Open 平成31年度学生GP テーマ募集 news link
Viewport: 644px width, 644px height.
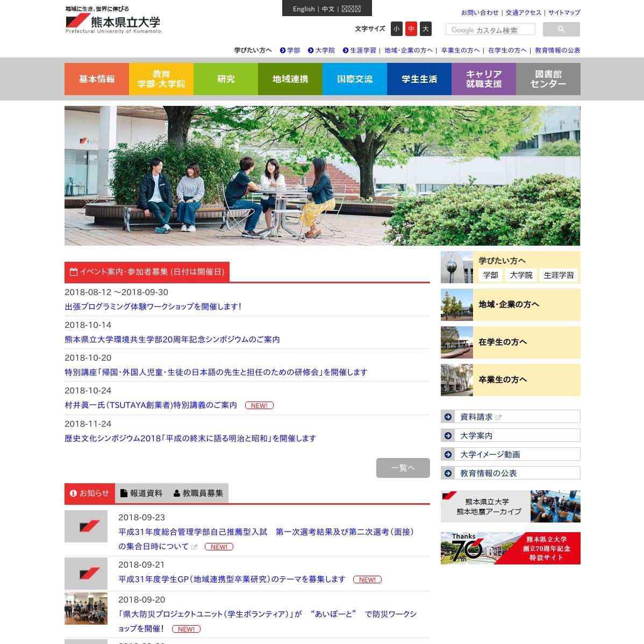[x=232, y=579]
